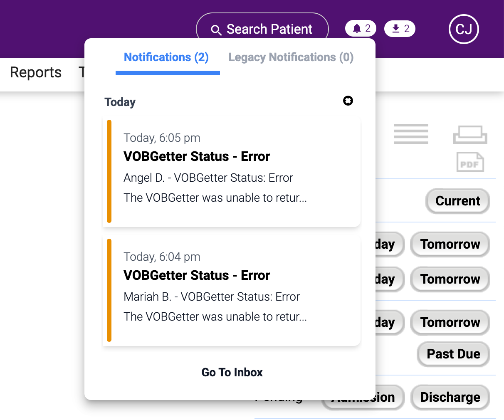Viewport: 504px width, 420px height.
Task: Select the Current filter button
Action: [x=458, y=201]
